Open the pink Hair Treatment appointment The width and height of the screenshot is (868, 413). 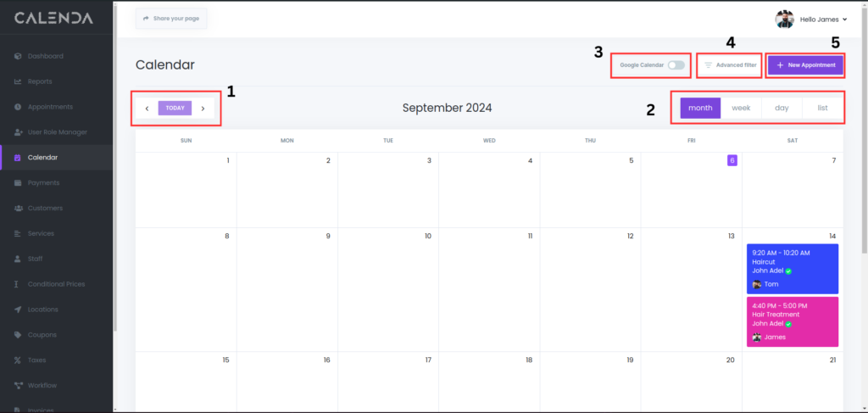click(792, 321)
